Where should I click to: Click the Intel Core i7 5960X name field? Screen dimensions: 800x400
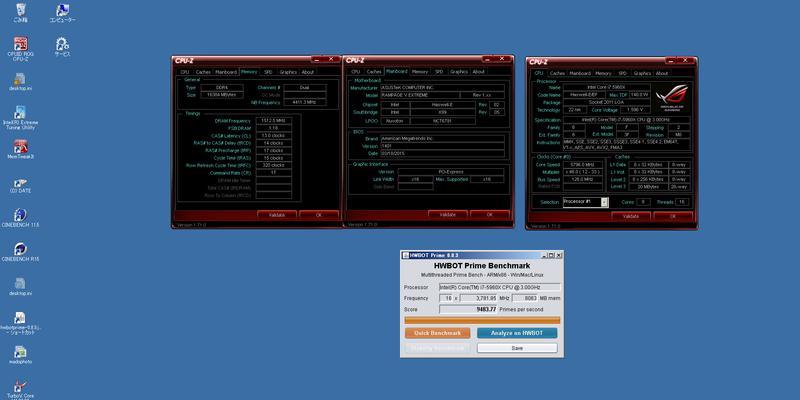(x=607, y=87)
